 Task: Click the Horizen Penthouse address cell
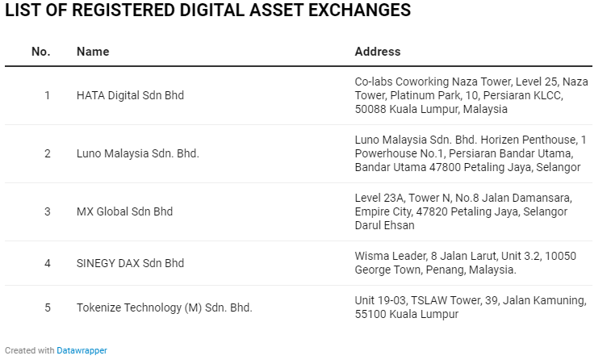coord(471,153)
